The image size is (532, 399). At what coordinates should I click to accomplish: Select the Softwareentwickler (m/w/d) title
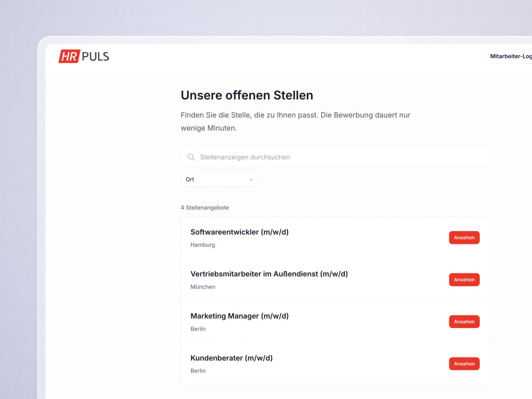coord(239,232)
